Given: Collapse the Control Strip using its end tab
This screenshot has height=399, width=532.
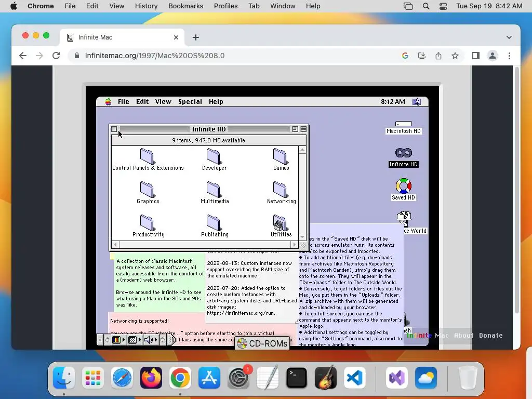Looking at the screenshot, I should point(171,340).
